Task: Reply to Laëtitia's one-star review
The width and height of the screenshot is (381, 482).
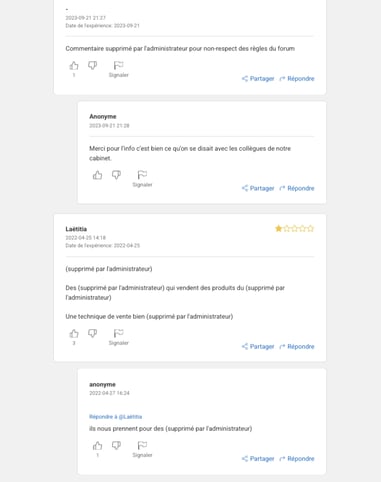Action: [297, 347]
